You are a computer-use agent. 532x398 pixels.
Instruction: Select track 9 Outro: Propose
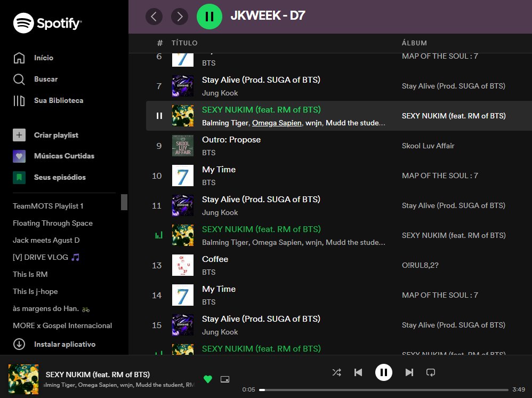(338, 146)
